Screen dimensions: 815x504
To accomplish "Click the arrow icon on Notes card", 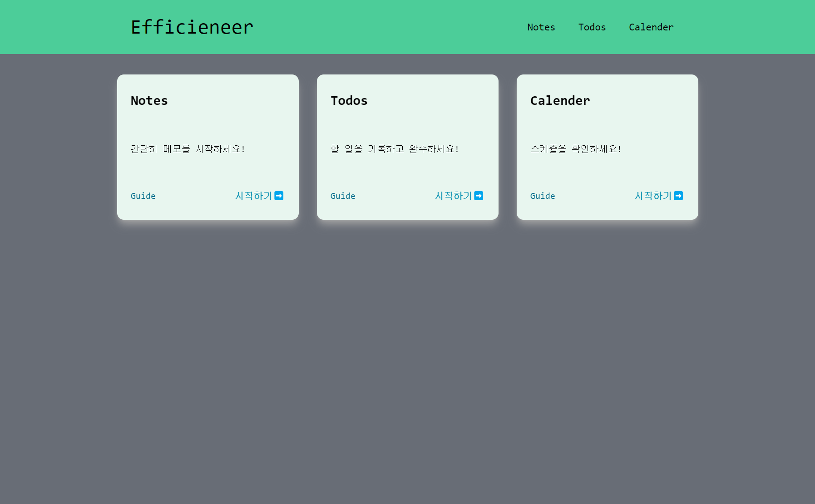I will point(279,196).
